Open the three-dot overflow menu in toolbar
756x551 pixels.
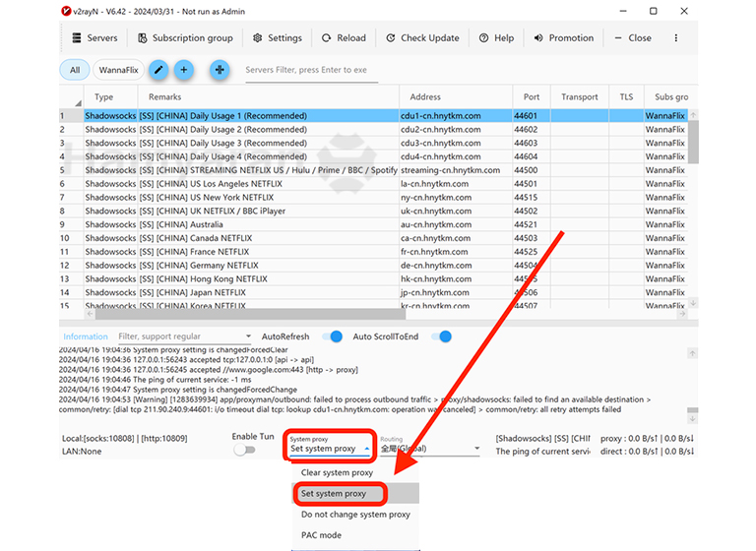[x=675, y=38]
